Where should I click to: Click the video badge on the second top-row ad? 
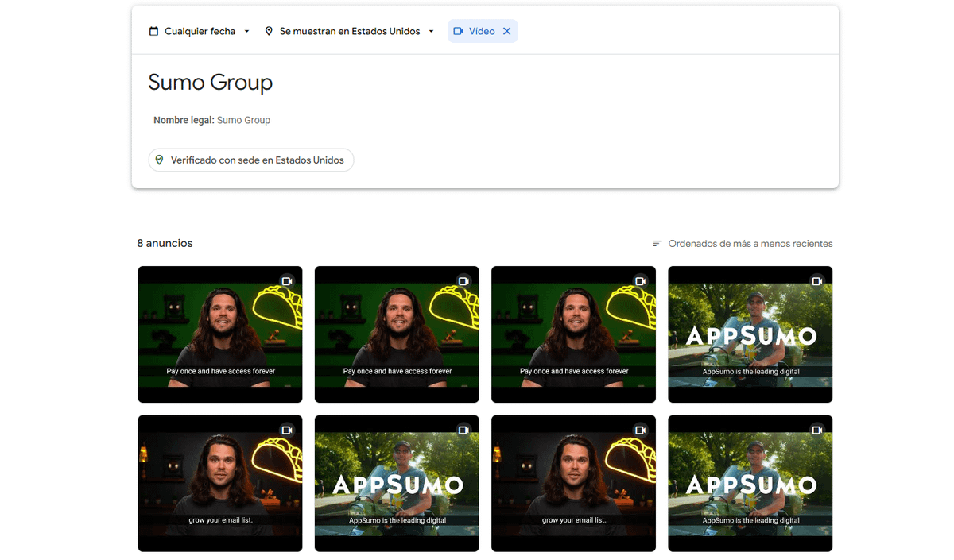463,281
